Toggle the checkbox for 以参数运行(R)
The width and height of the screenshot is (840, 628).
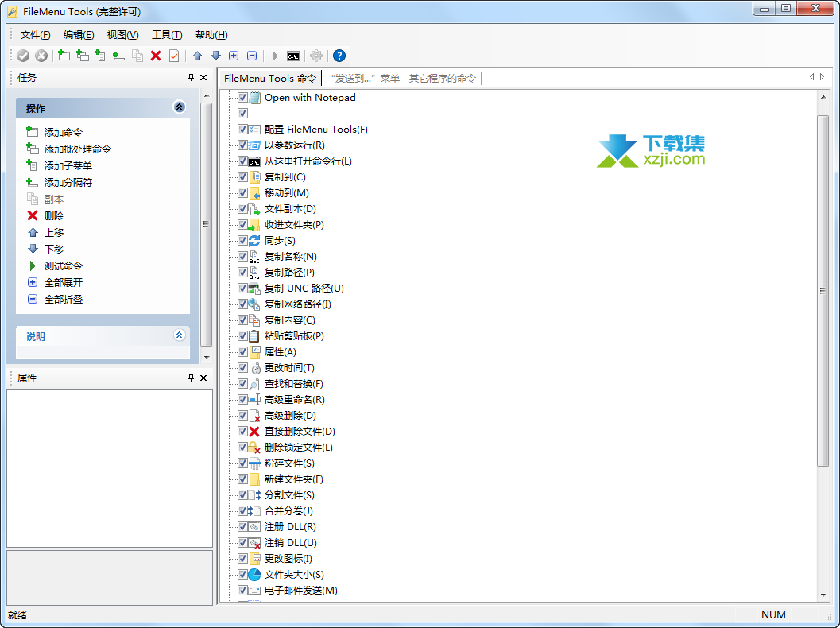(242, 145)
